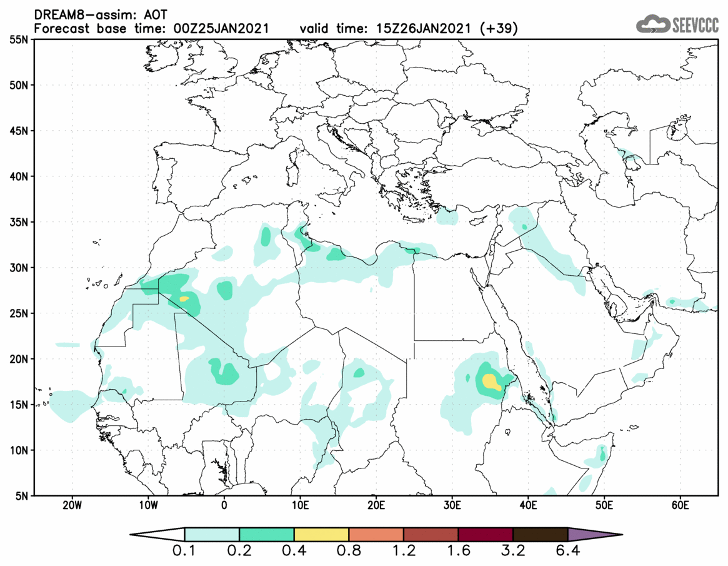Click the '60E' longitude label
728x566 pixels.
[x=680, y=505]
